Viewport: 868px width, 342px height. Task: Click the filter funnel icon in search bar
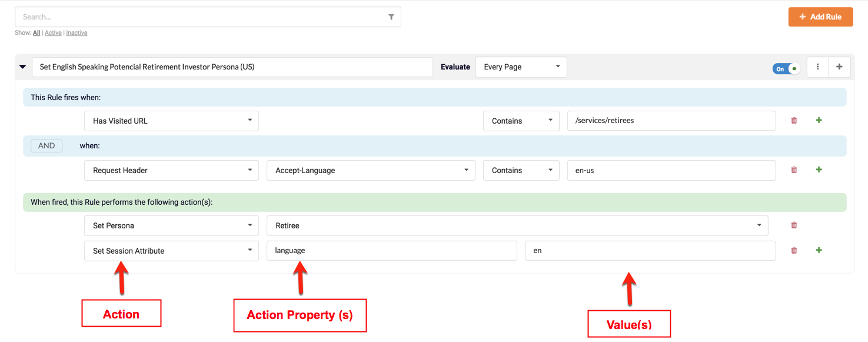click(391, 17)
